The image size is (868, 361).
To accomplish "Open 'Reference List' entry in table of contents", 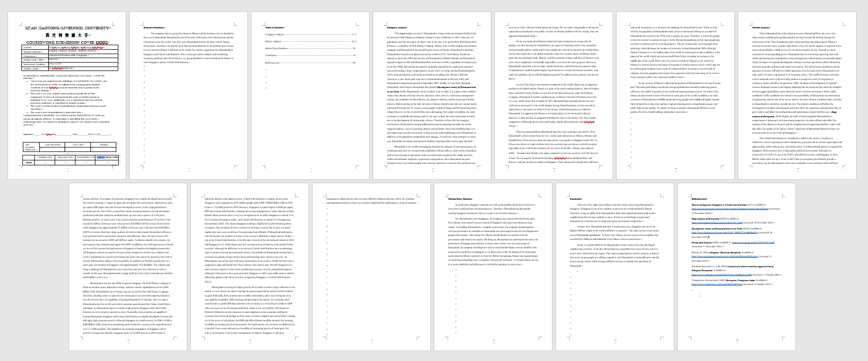I will (x=311, y=63).
